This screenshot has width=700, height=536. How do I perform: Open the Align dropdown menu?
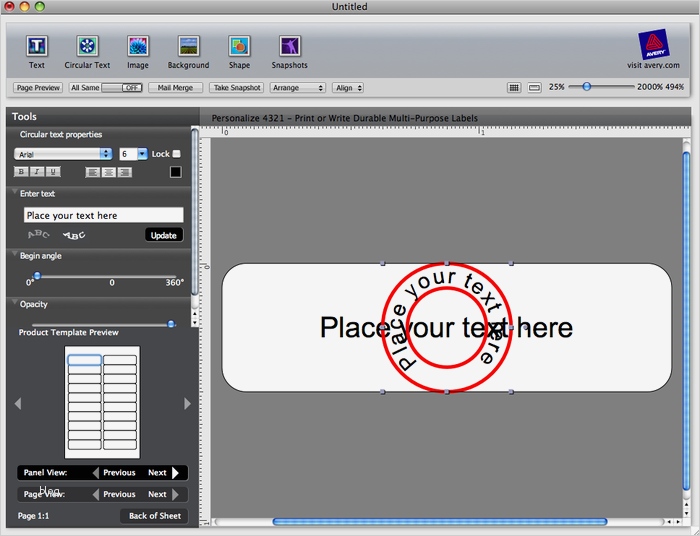(x=348, y=88)
